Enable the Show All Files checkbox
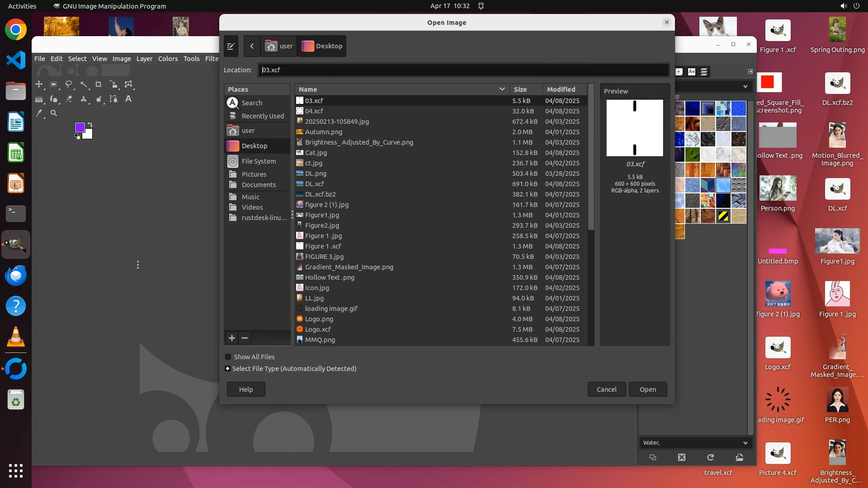868x488 pixels. click(228, 357)
